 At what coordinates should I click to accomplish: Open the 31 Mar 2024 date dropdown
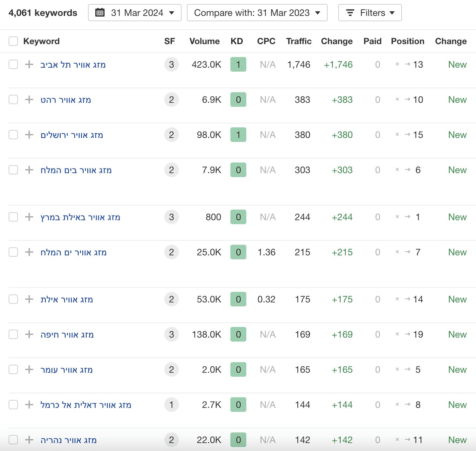135,13
